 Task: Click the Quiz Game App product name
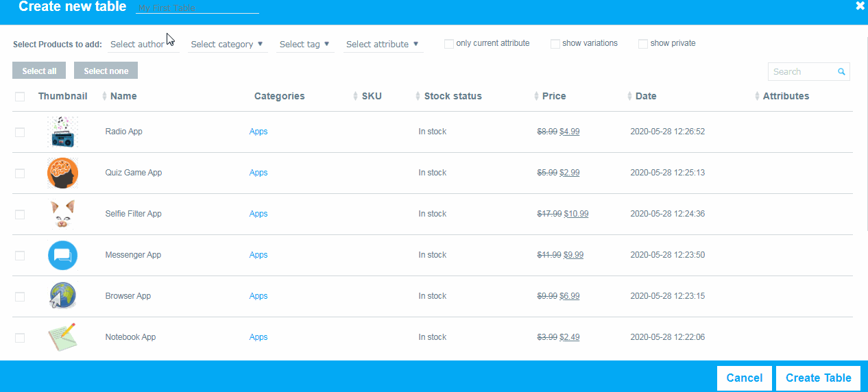pos(134,173)
